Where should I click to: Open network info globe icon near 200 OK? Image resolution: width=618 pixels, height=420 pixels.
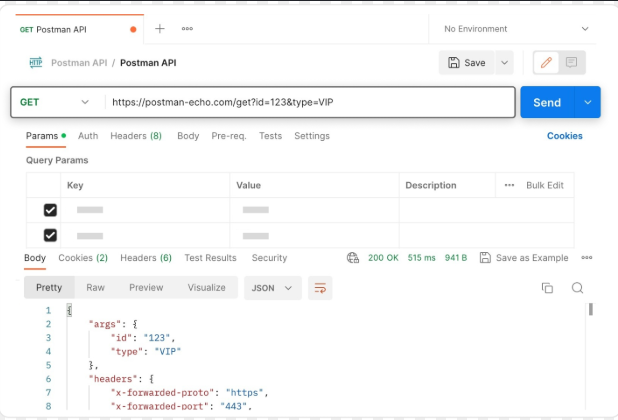(x=353, y=258)
